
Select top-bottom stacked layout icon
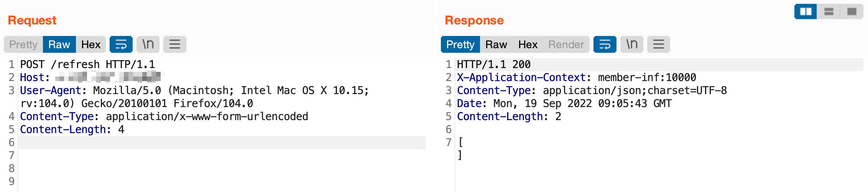pyautogui.click(x=829, y=11)
